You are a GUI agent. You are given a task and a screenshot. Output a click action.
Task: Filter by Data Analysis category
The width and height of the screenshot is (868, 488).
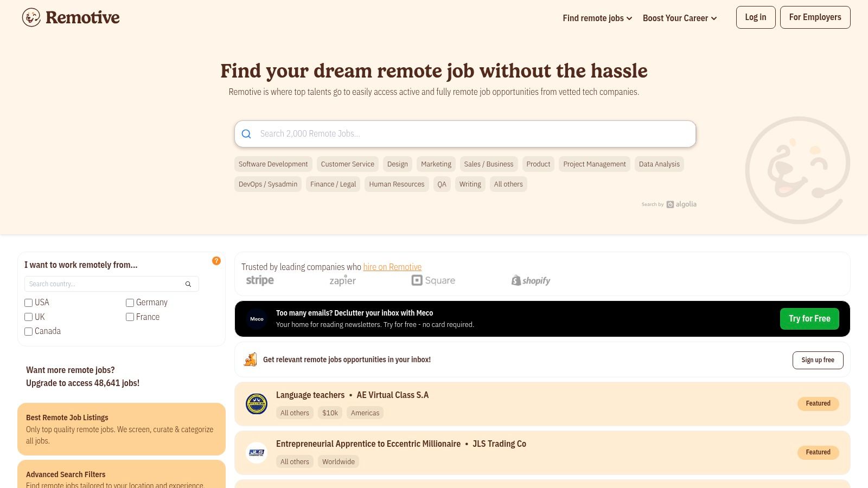(x=659, y=164)
